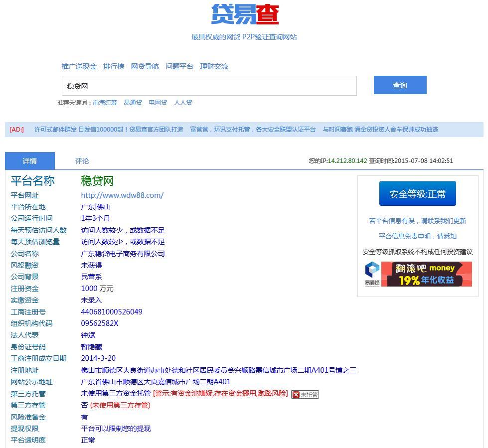The width and height of the screenshot is (488, 448).
Task: Click the 查询 search button
Action: point(400,85)
